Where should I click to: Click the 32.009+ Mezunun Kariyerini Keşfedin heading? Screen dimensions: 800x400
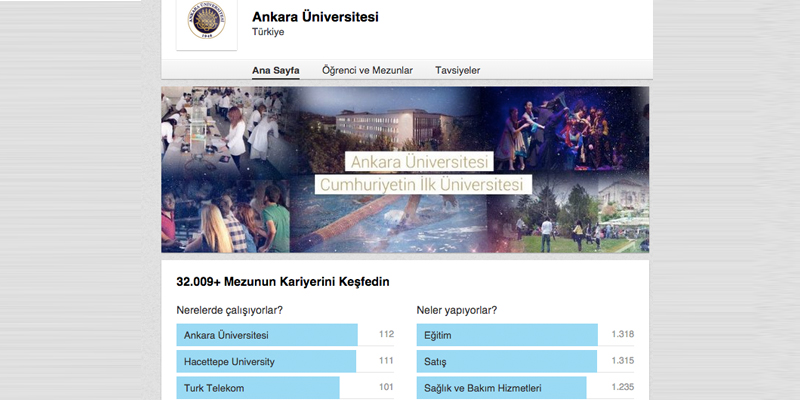click(283, 282)
